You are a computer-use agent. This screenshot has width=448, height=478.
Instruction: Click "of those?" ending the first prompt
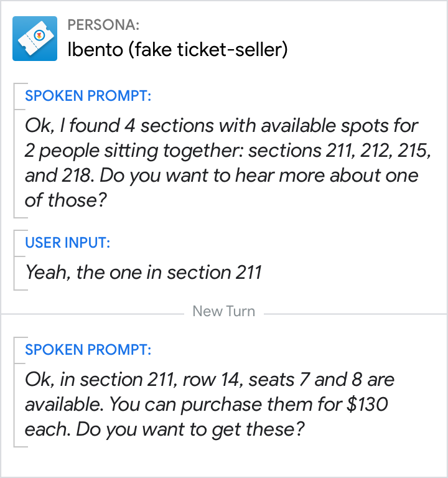61,200
